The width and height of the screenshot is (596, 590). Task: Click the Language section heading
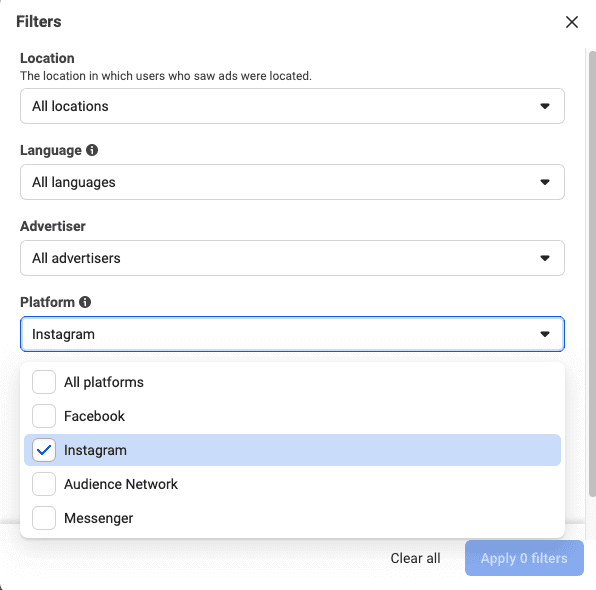51,151
